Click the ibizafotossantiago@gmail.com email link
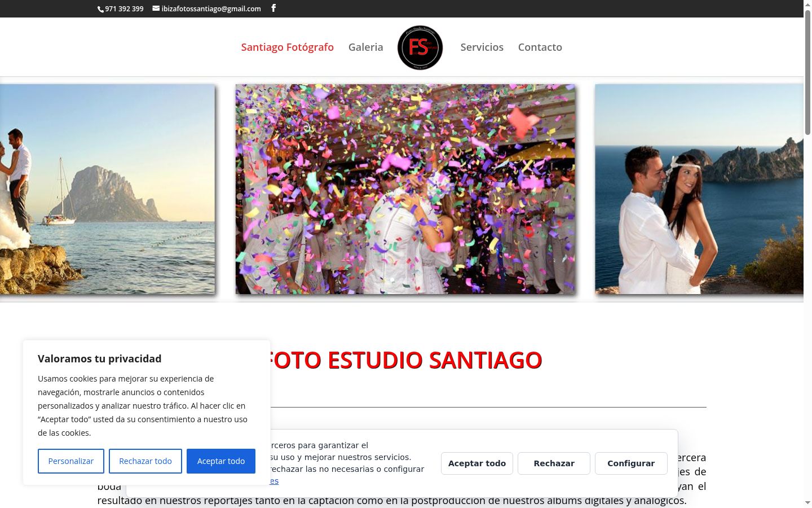This screenshot has width=812, height=508. pos(211,8)
